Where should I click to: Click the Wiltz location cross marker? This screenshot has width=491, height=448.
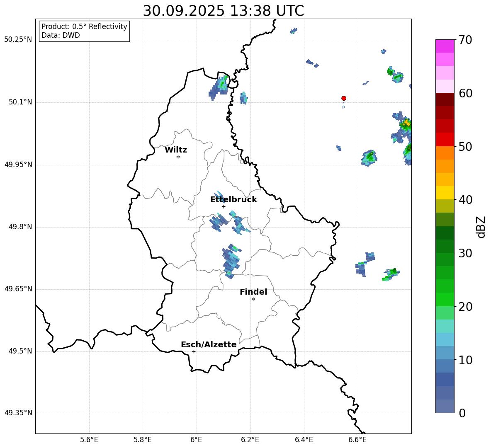click(178, 157)
